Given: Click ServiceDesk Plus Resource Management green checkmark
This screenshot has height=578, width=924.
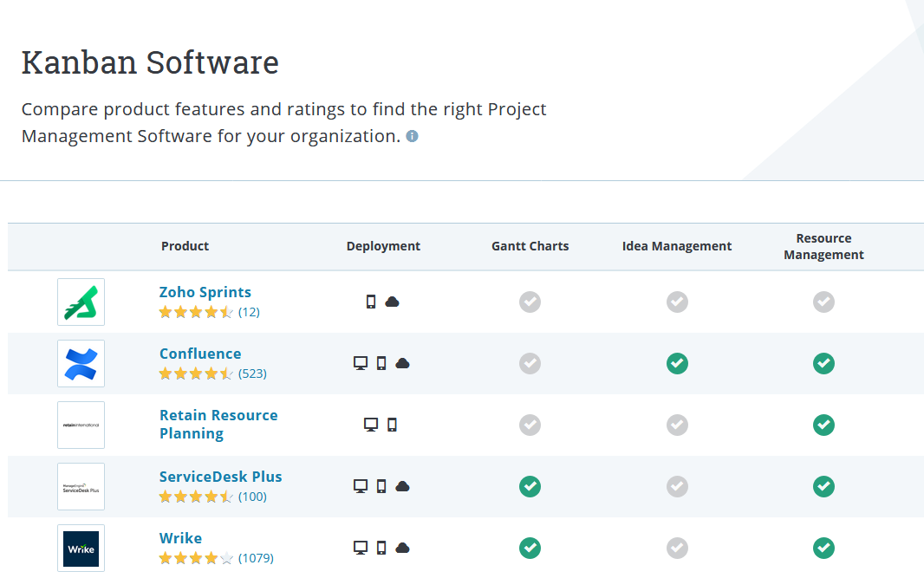Looking at the screenshot, I should click(823, 486).
